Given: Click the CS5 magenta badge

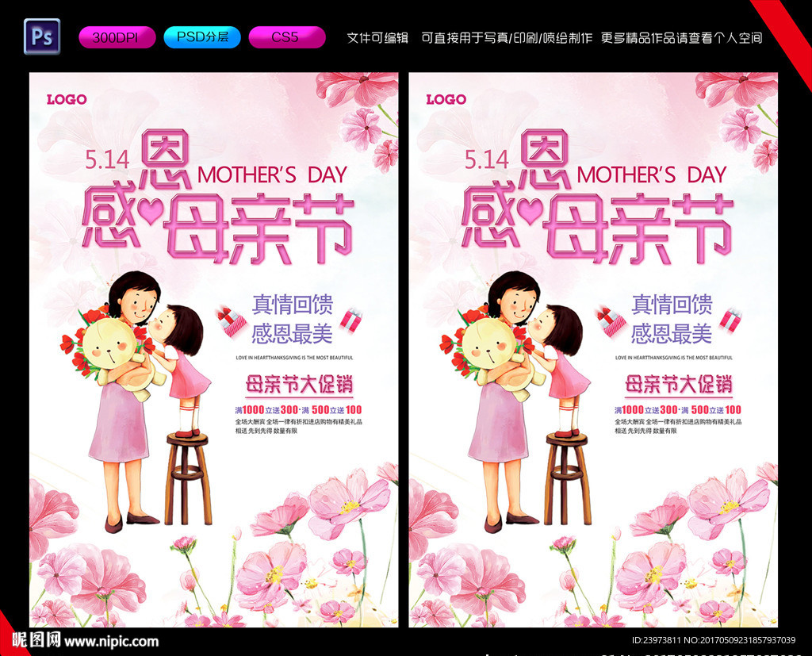Looking at the screenshot, I should point(287,37).
